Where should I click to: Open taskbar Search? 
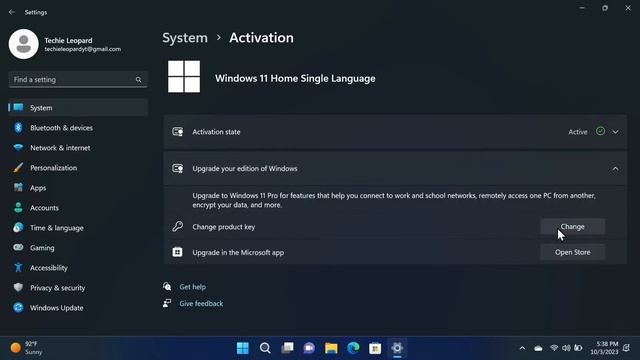[x=265, y=348]
